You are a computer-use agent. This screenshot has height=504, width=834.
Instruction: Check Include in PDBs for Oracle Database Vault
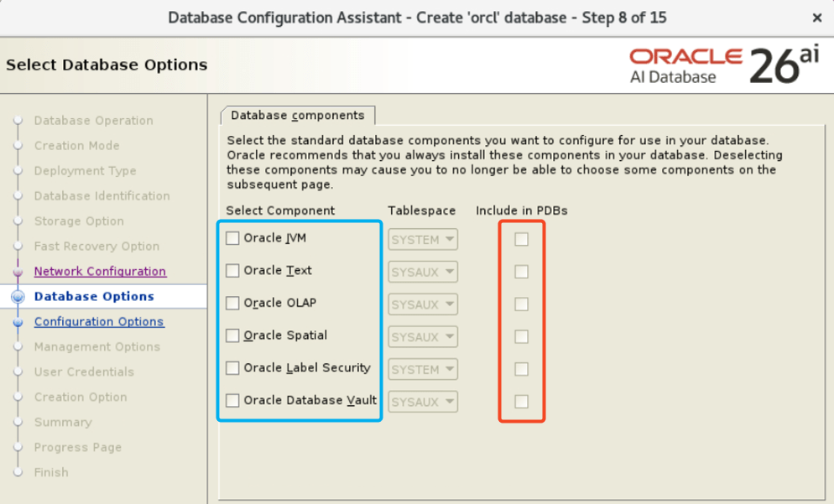[521, 401]
